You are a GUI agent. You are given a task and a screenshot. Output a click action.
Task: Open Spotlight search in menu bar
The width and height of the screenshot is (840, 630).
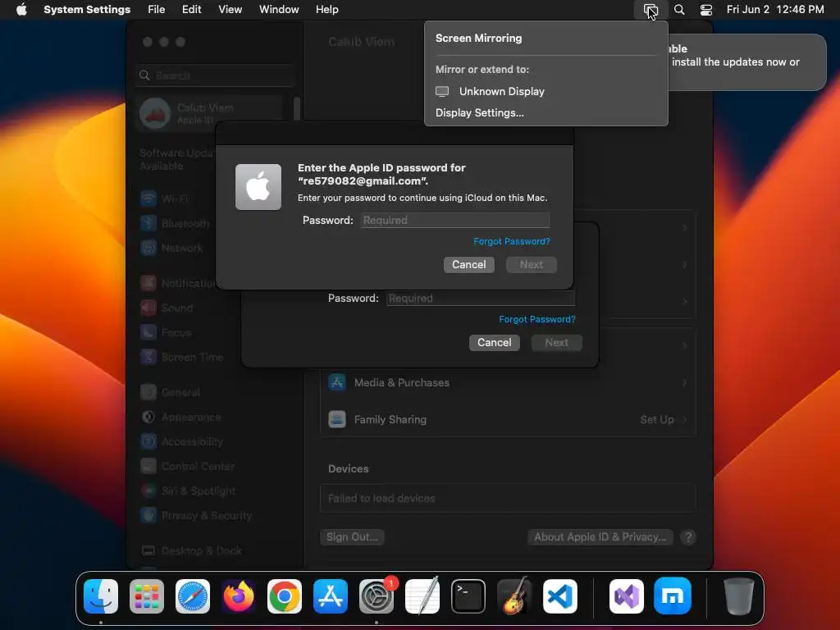[678, 10]
